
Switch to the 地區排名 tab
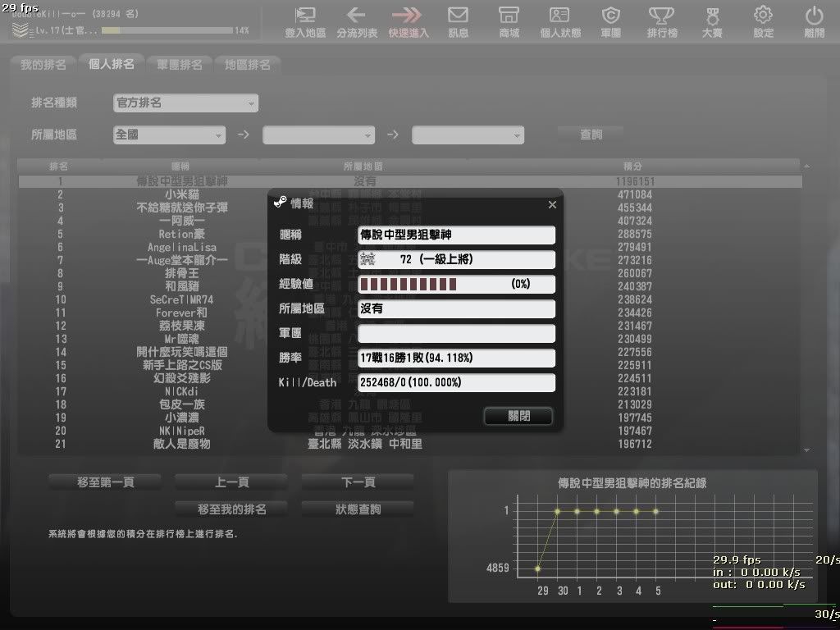[x=248, y=65]
